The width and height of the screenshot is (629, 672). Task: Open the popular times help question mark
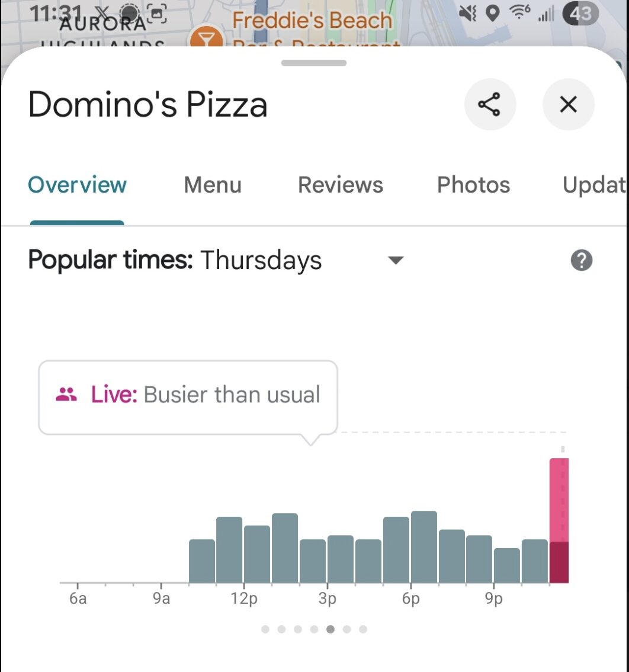point(582,260)
